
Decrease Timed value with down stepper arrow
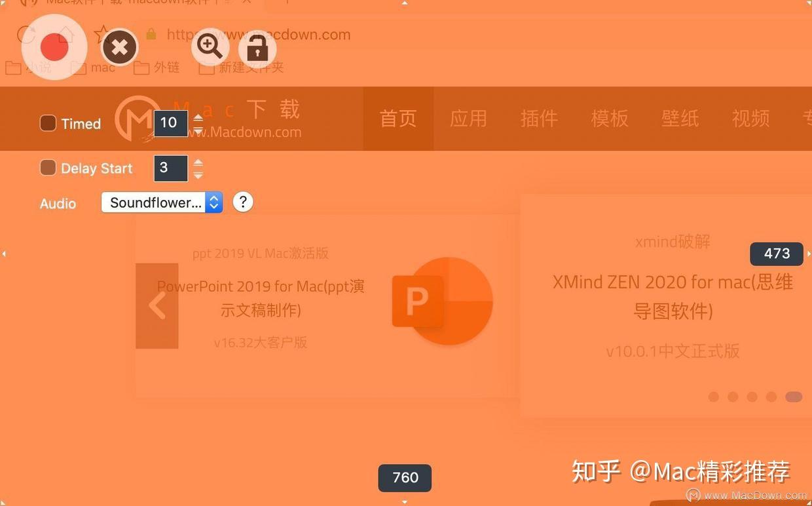(198, 130)
